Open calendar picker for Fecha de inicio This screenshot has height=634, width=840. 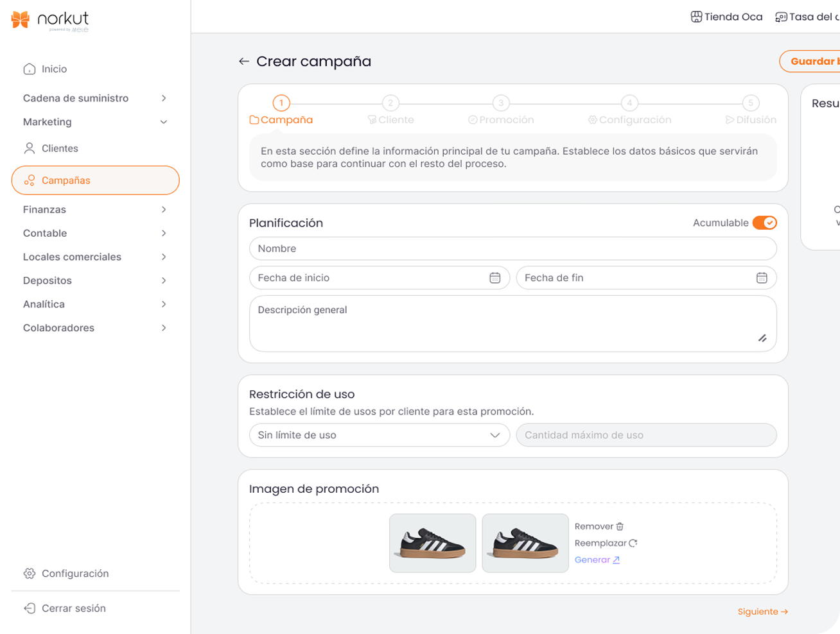(494, 278)
